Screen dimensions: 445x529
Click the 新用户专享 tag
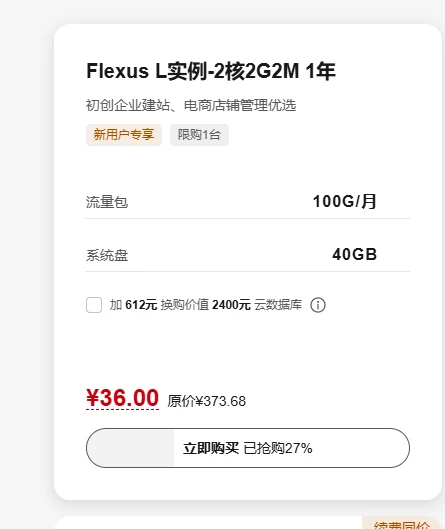pos(124,135)
